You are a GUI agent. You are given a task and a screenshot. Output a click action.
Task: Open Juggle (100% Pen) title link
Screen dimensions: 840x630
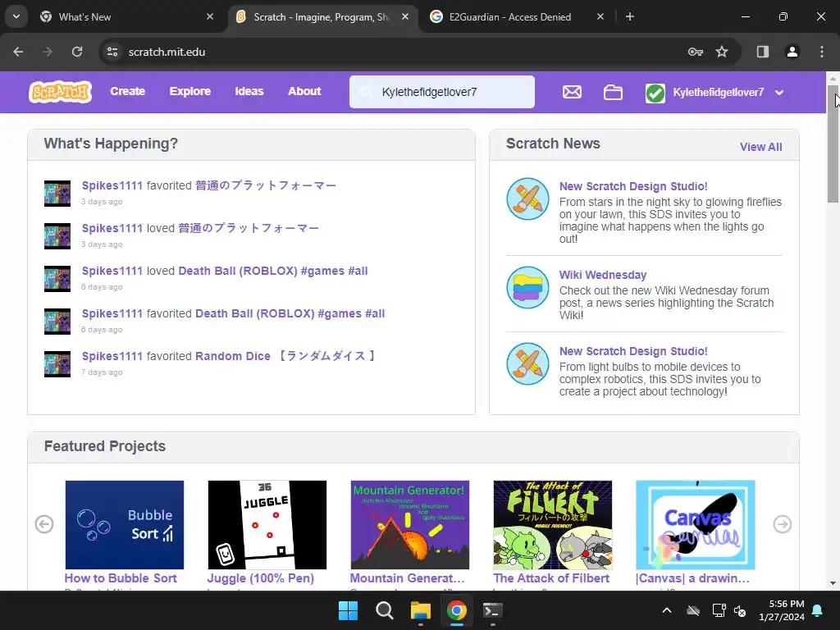(260, 578)
